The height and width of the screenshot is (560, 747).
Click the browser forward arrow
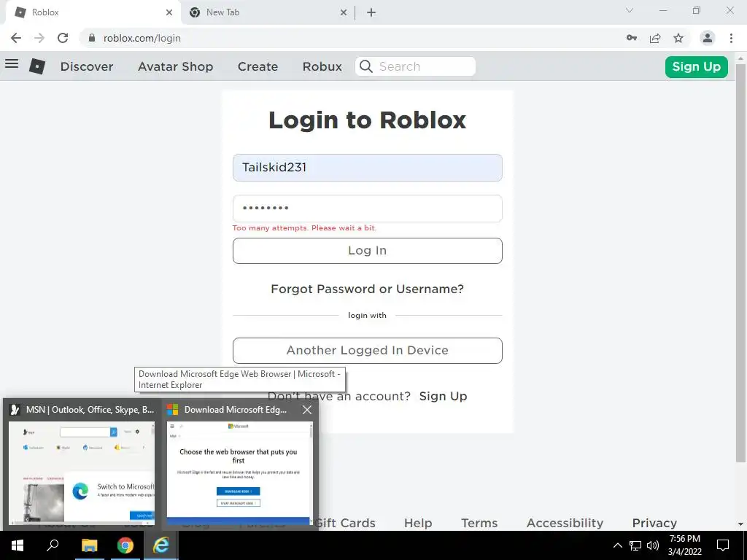click(x=39, y=38)
